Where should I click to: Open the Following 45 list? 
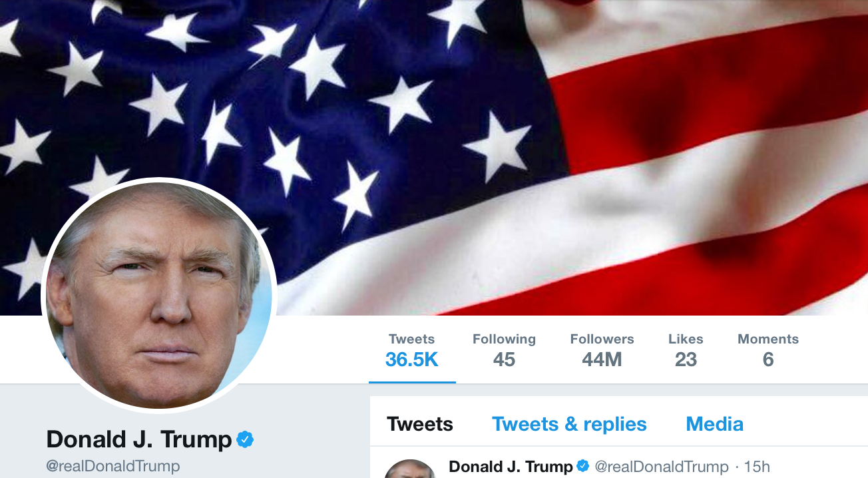coord(504,350)
